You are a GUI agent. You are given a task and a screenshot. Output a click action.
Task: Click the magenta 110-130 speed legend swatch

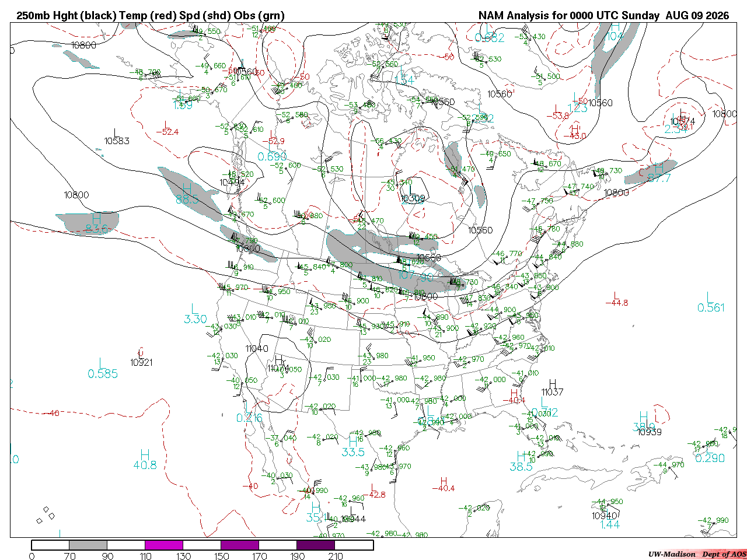coord(164,545)
